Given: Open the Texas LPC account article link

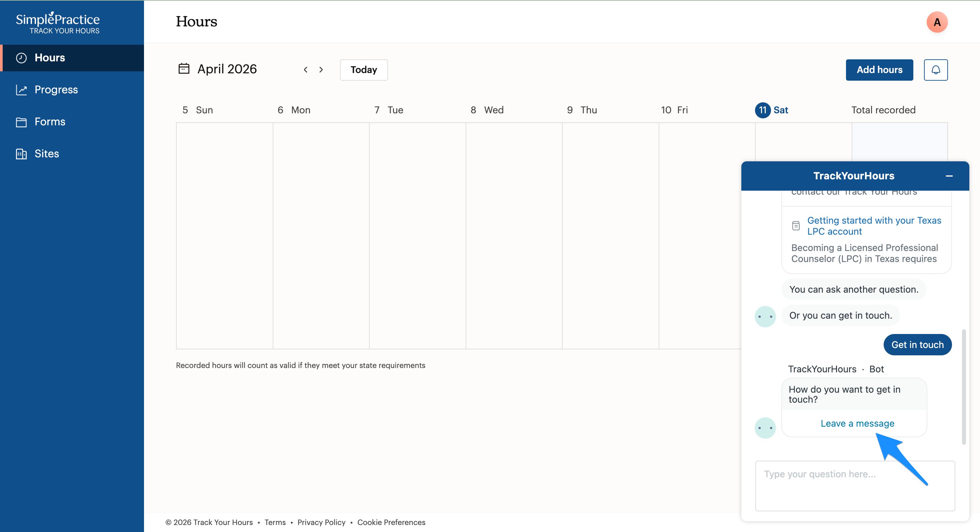Looking at the screenshot, I should (x=874, y=226).
